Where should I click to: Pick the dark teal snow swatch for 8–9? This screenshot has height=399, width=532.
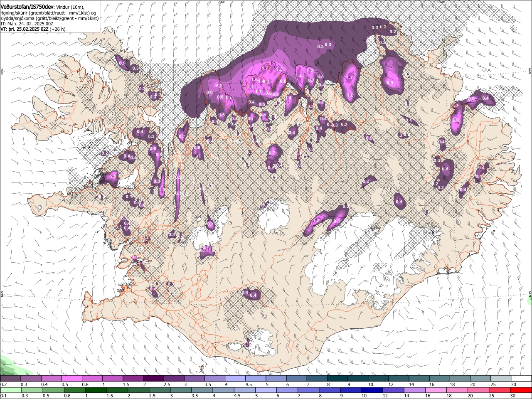[x=337, y=379]
